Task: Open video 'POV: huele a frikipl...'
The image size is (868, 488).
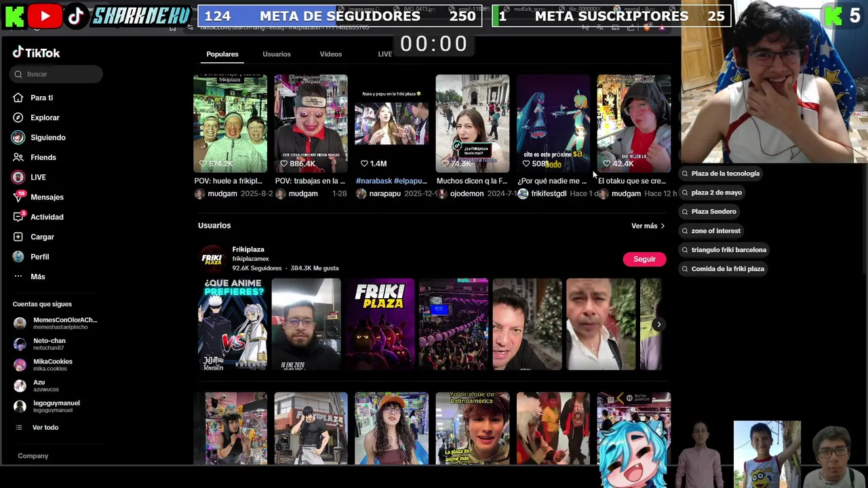Action: click(x=230, y=123)
